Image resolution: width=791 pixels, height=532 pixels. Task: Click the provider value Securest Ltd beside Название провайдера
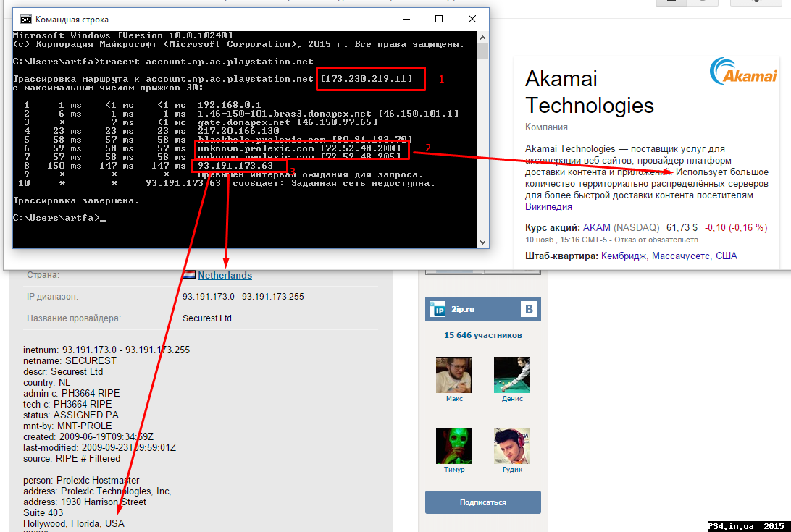(207, 318)
